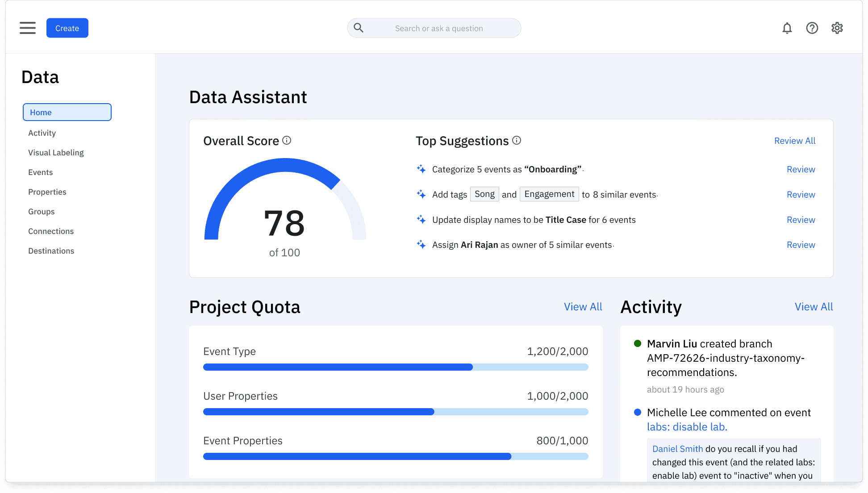
Task: Click the Overall Score info icon
Action: click(286, 140)
